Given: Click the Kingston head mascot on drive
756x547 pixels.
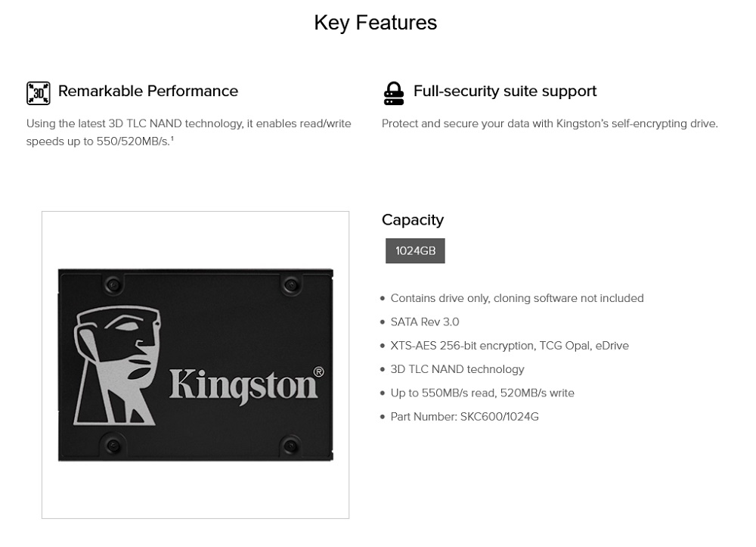Looking at the screenshot, I should pos(116,366).
